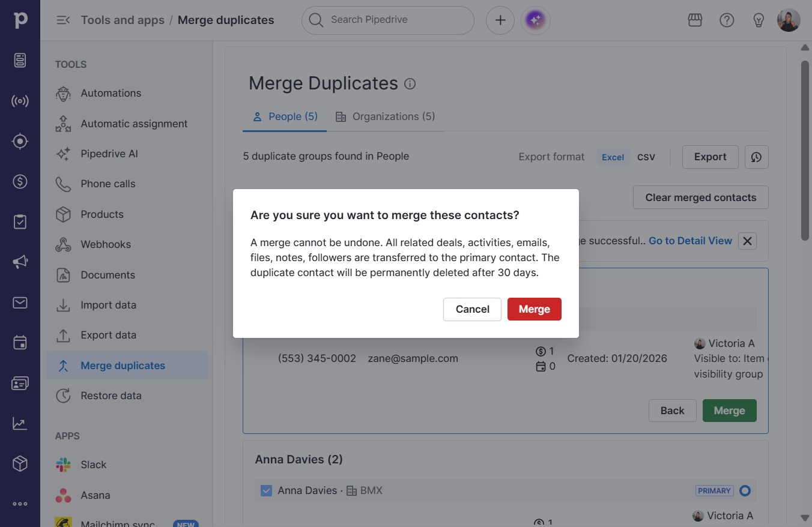Open the calendar icon in left rail
This screenshot has width=812, height=527.
pos(20,343)
